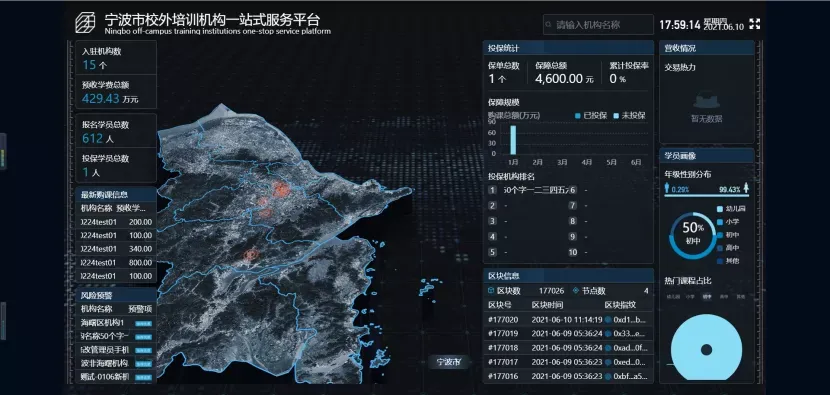Toggle the 已投保 legend in the bar chart
The image size is (830, 395).
pos(591,115)
